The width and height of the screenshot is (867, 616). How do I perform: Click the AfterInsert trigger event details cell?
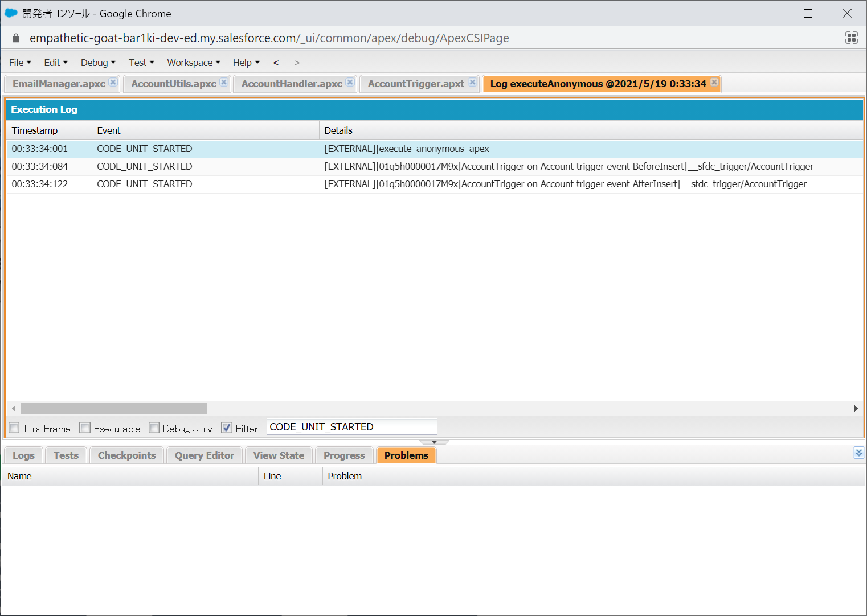coord(591,184)
